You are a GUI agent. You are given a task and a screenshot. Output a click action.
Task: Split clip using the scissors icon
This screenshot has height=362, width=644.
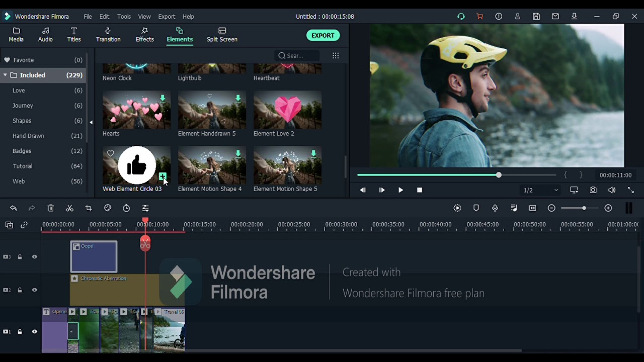click(70, 208)
